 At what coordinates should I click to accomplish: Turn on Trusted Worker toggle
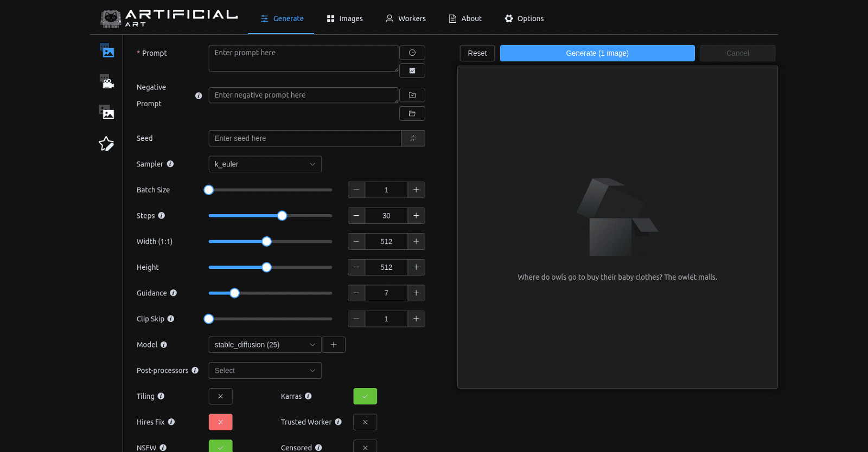pos(365,422)
